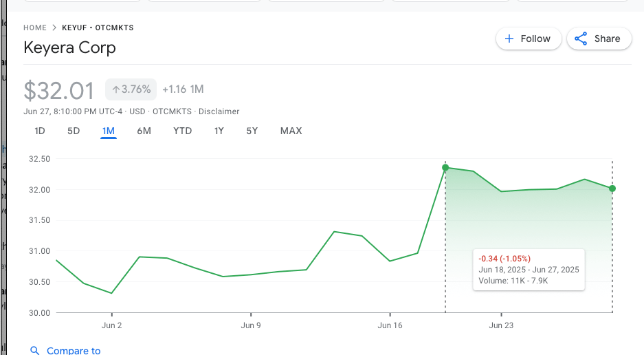Click the magnifier icon beside Compare to

(x=35, y=350)
